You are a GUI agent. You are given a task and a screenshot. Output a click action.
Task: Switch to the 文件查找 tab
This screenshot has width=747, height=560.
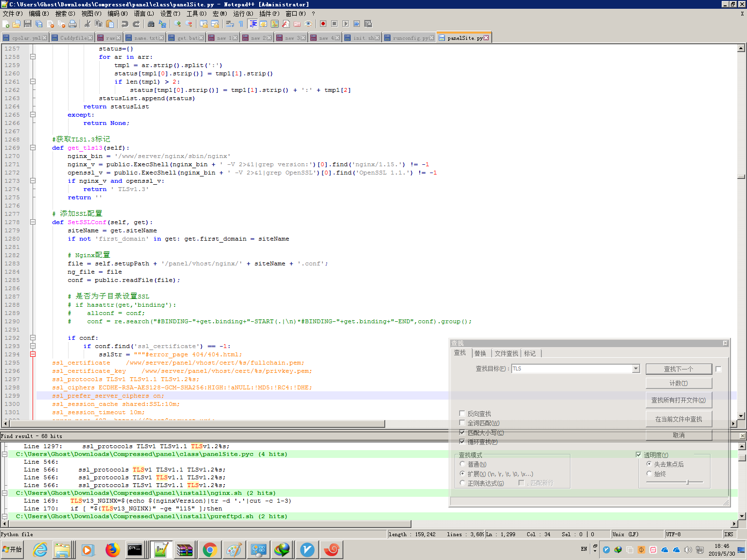pyautogui.click(x=506, y=353)
